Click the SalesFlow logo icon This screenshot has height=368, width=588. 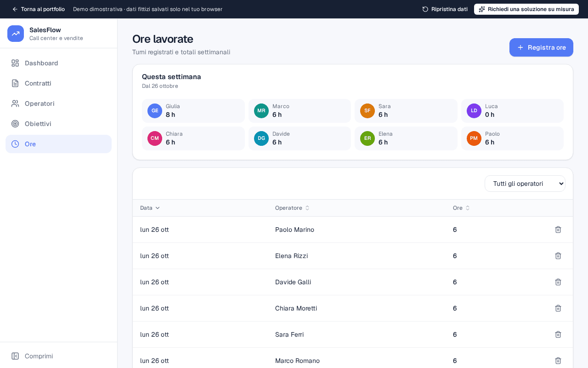16,34
